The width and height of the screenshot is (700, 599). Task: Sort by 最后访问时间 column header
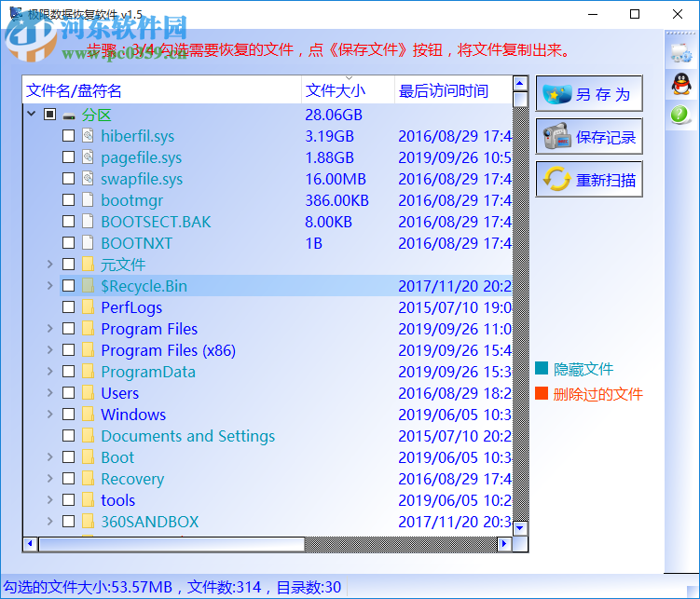click(x=453, y=90)
